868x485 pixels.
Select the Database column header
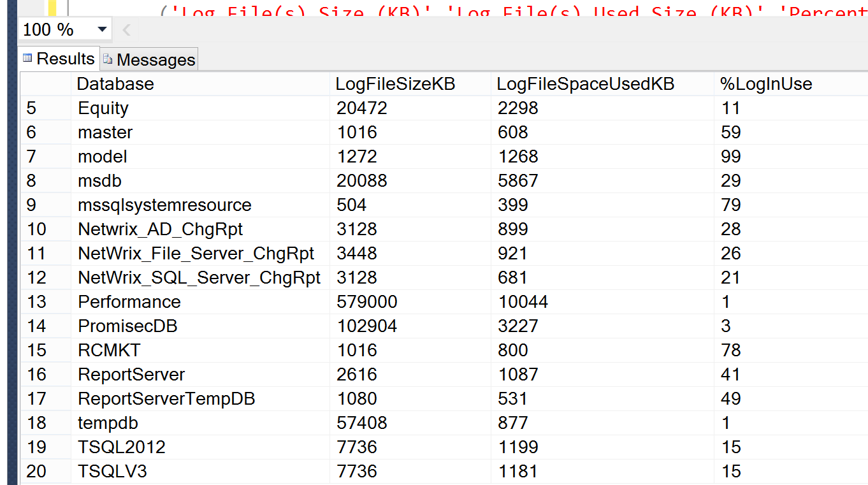point(115,83)
